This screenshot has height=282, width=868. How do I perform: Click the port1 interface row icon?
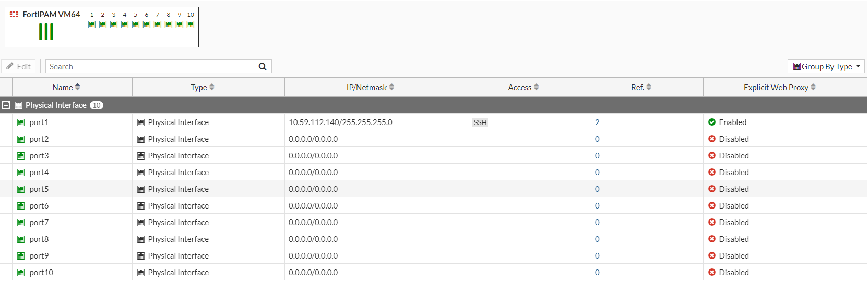pyautogui.click(x=21, y=122)
